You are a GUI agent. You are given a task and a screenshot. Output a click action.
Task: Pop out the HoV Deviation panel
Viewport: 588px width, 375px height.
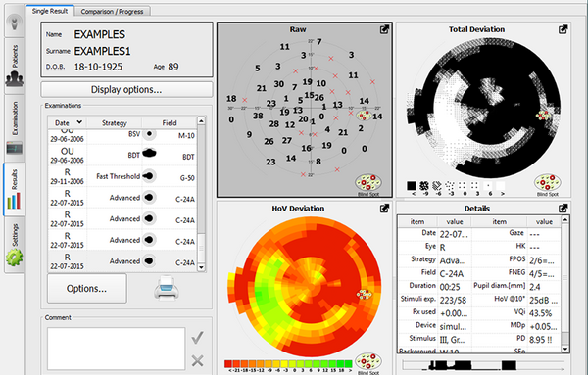point(384,209)
